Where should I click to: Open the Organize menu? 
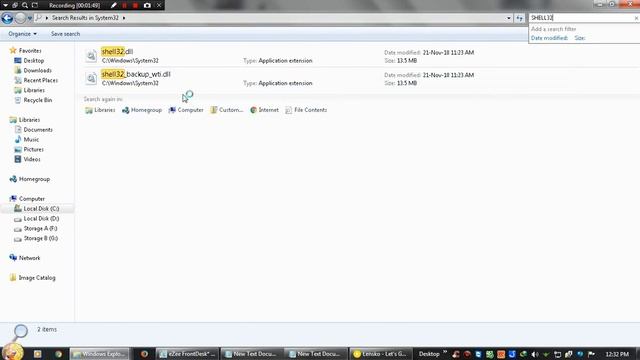point(22,34)
